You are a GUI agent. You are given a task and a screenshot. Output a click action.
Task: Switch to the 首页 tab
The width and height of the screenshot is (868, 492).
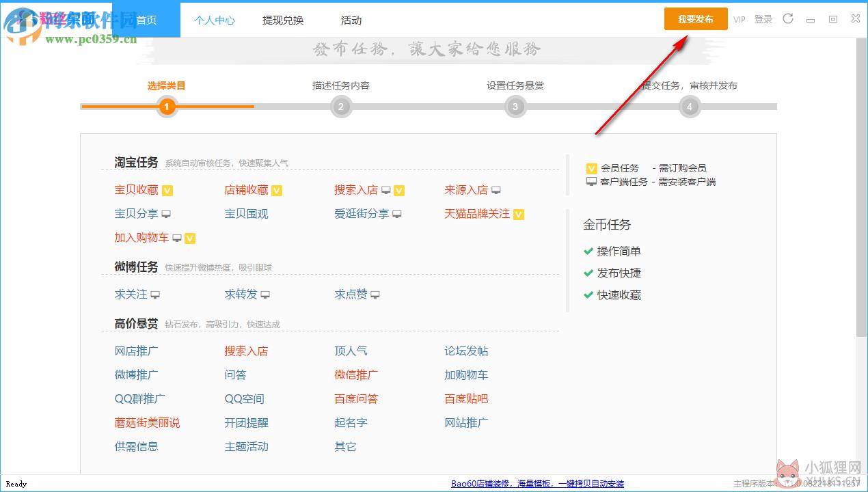pos(146,20)
